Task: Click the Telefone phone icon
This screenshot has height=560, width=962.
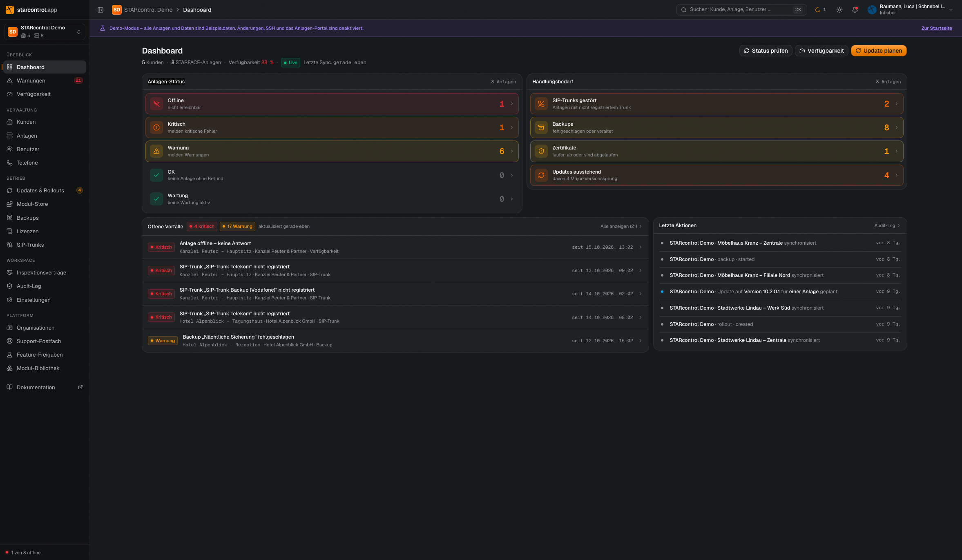Action: [10, 163]
